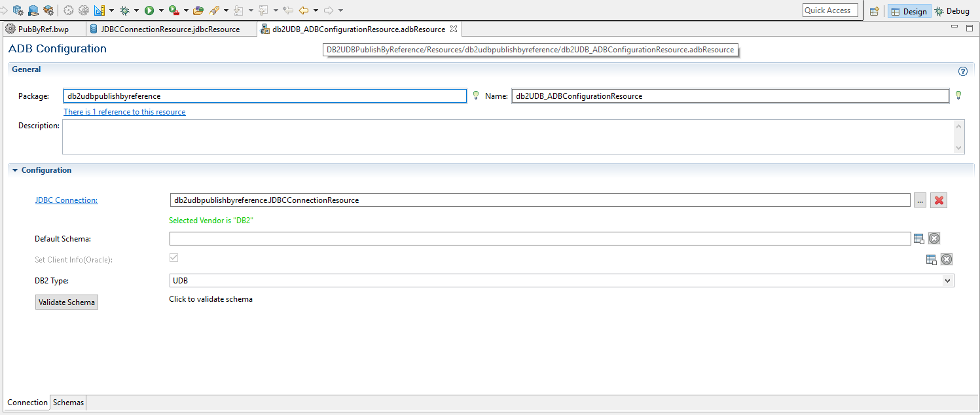Screen dimensions: 980x415
Task: Click the Default Schema input field
Action: [x=540, y=239]
